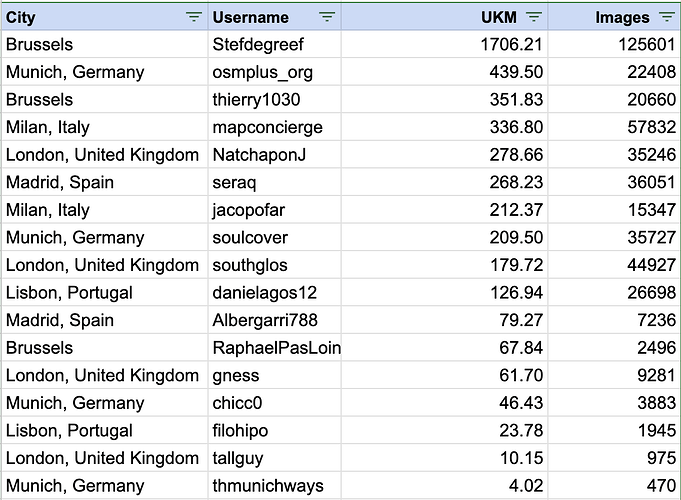681x500 pixels.
Task: Click the Lisbon, Portugal cell beside filohipo
Action: click(105, 430)
